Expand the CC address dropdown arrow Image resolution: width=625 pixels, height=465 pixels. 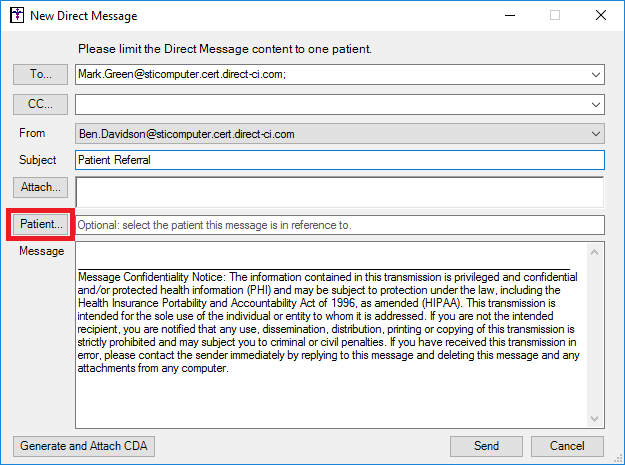click(596, 105)
